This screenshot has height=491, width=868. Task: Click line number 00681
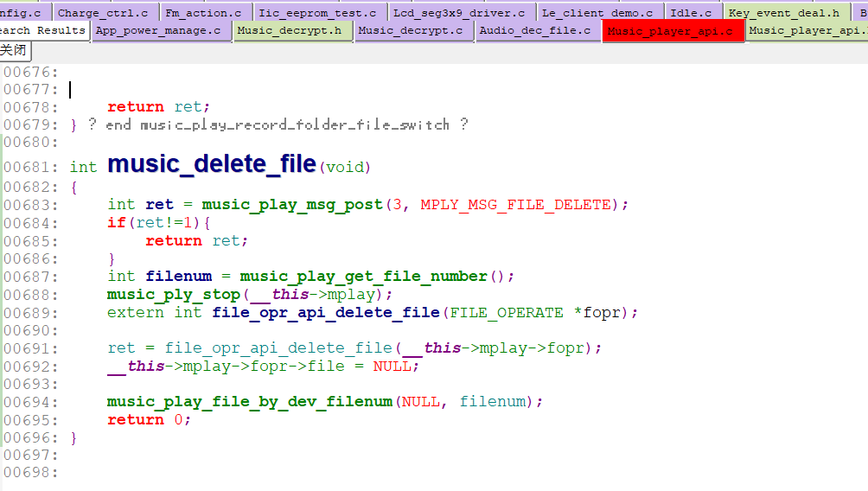(30, 167)
